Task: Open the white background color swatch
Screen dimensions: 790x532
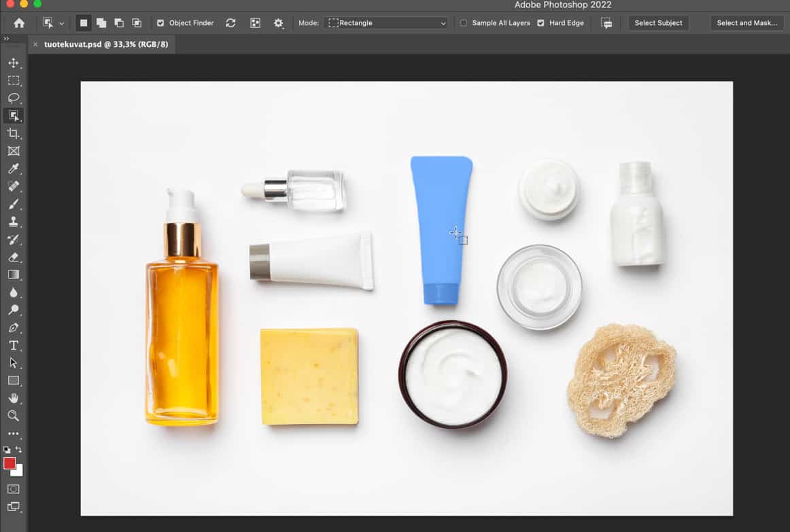Action: pyautogui.click(x=19, y=472)
